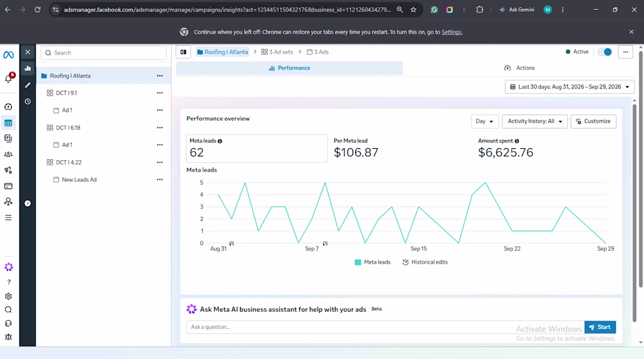The image size is (644, 359).
Task: Open the Meta AI sparkle icon in sidebar
Action: pyautogui.click(x=8, y=267)
